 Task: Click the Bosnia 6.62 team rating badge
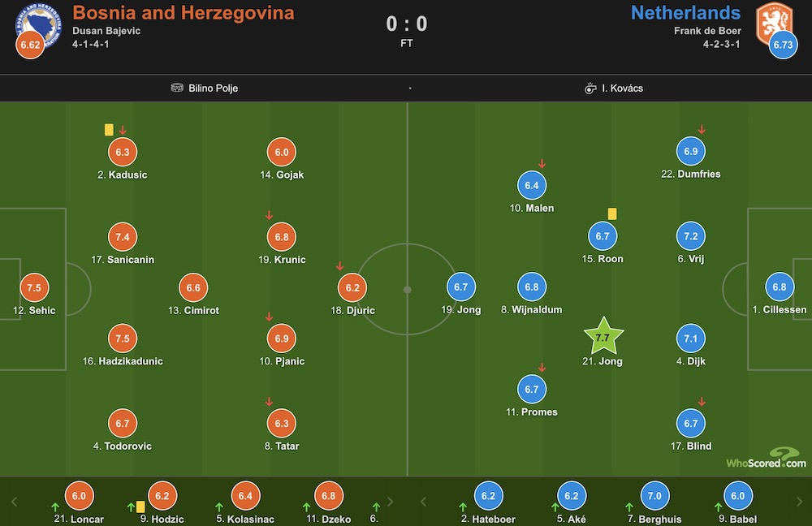(30, 45)
